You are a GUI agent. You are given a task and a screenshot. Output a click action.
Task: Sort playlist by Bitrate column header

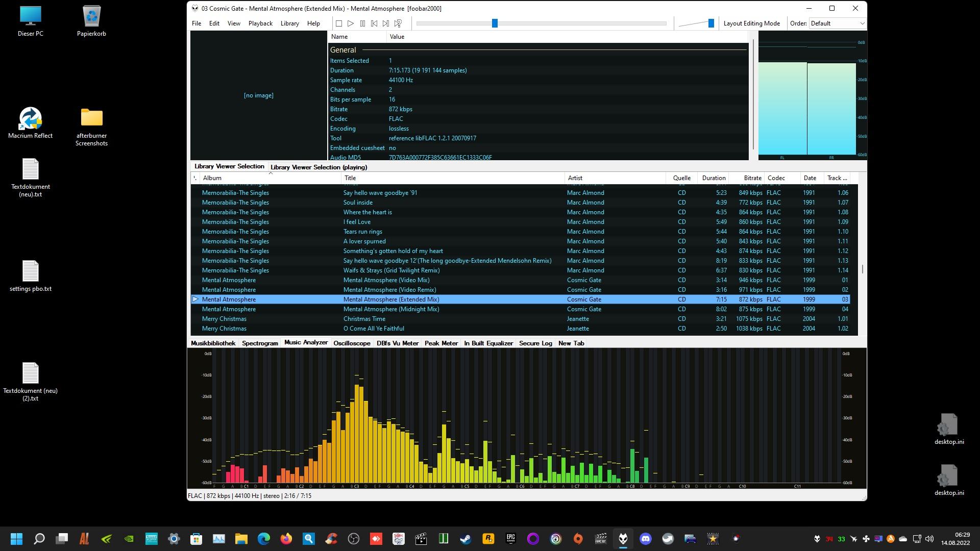coord(747,178)
